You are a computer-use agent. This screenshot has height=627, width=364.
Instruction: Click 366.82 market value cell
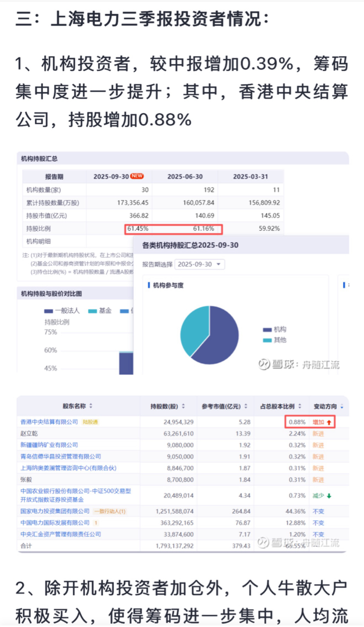[139, 216]
